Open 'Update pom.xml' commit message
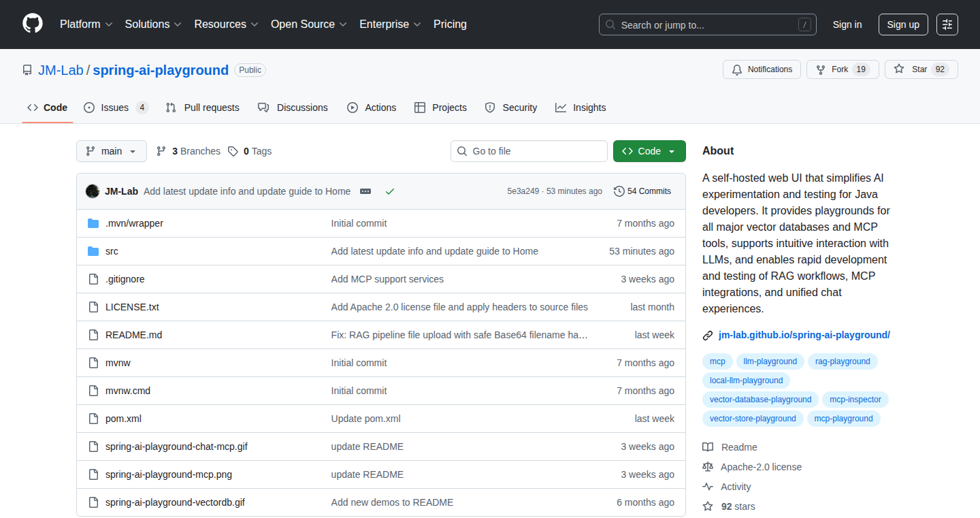This screenshot has width=980, height=518. (x=365, y=419)
